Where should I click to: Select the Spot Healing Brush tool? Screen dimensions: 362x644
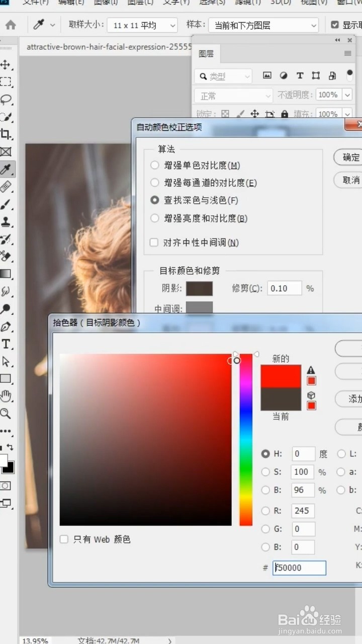coord(6,187)
